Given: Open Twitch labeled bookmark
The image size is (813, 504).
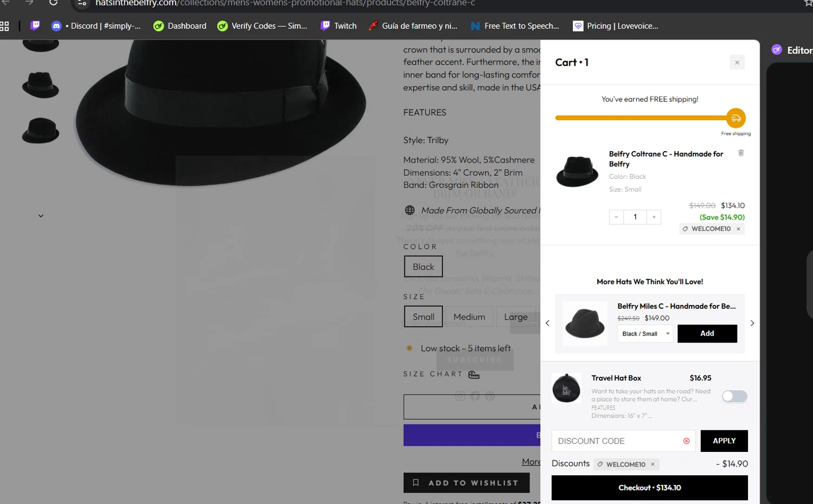Looking at the screenshot, I should pyautogui.click(x=339, y=25).
